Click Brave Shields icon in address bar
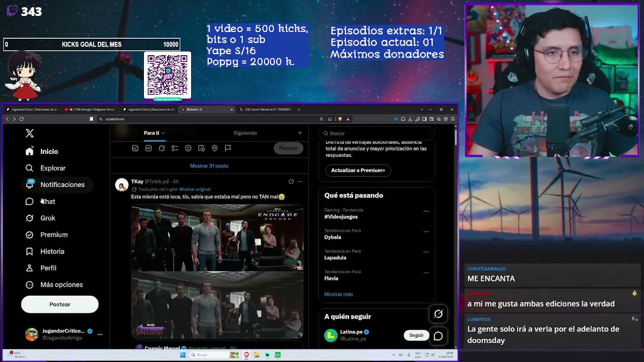 [x=341, y=119]
